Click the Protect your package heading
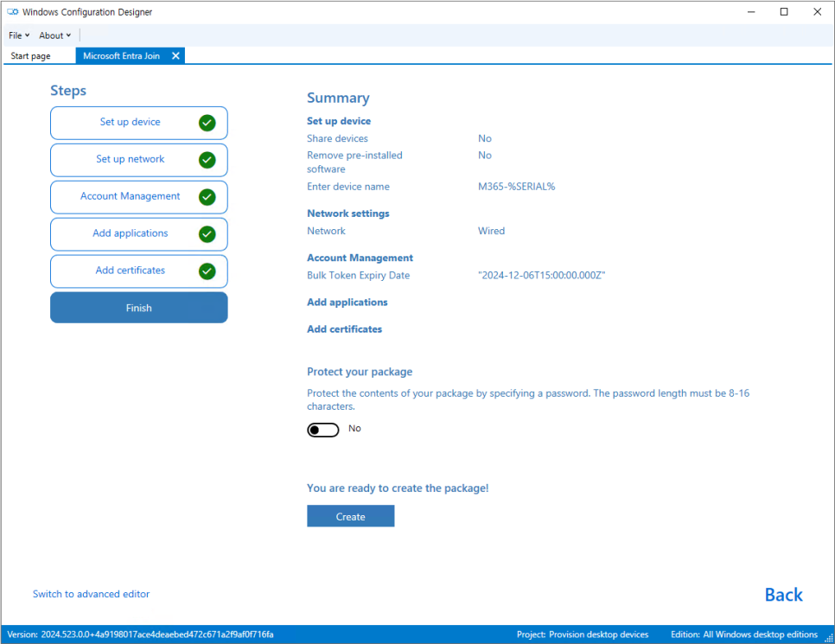 [x=360, y=372]
